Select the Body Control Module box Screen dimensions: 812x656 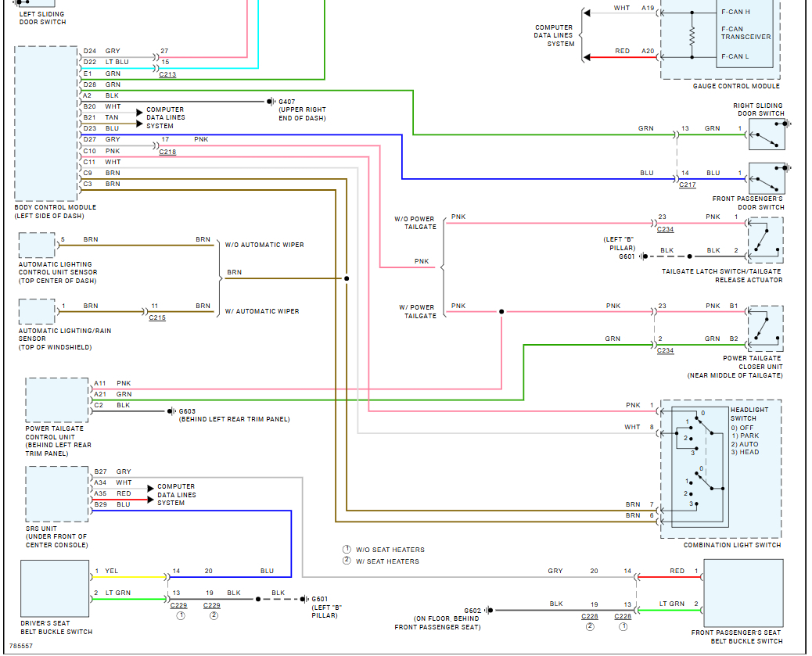(47, 124)
